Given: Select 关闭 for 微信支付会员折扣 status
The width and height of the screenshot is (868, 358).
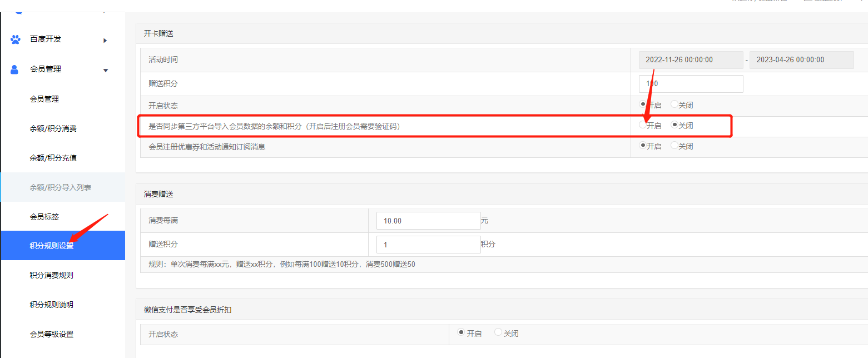Looking at the screenshot, I should pos(498,332).
